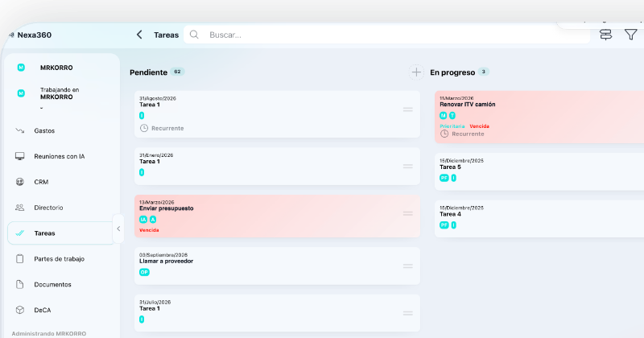The height and width of the screenshot is (338, 644).
Task: Open Reuniones con IA in the sidebar
Action: (x=60, y=156)
